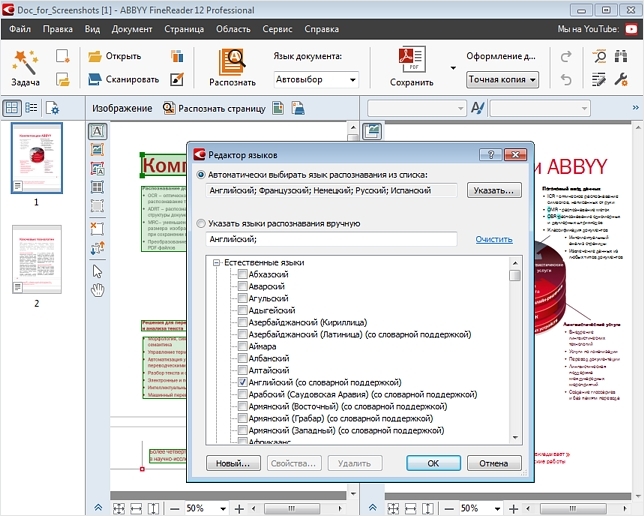The height and width of the screenshot is (516, 644).
Task: Click the manual languages field Английский;
Action: (x=331, y=239)
